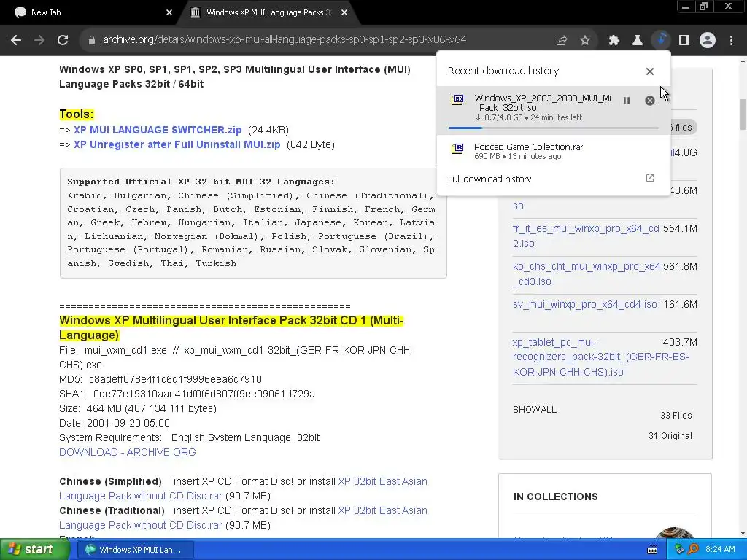Select the Windows XP MUI Language Packs tab
Screen dimensions: 747x560
click(268, 12)
